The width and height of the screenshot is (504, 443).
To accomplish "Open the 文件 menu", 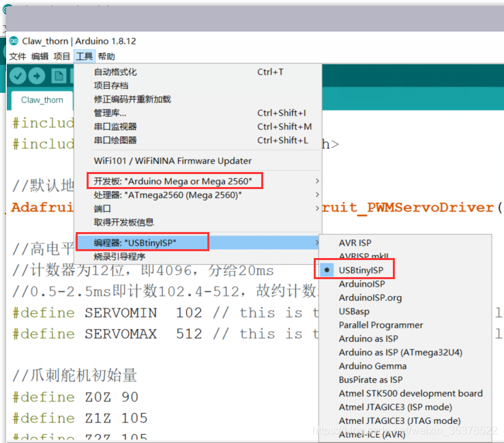I will [x=17, y=57].
